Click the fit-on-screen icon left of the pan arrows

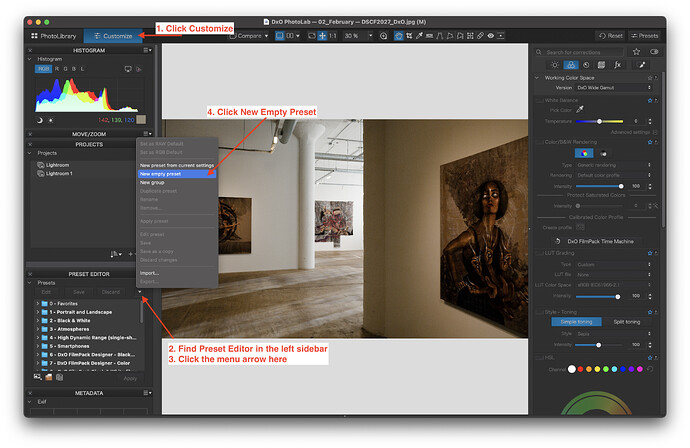point(312,36)
